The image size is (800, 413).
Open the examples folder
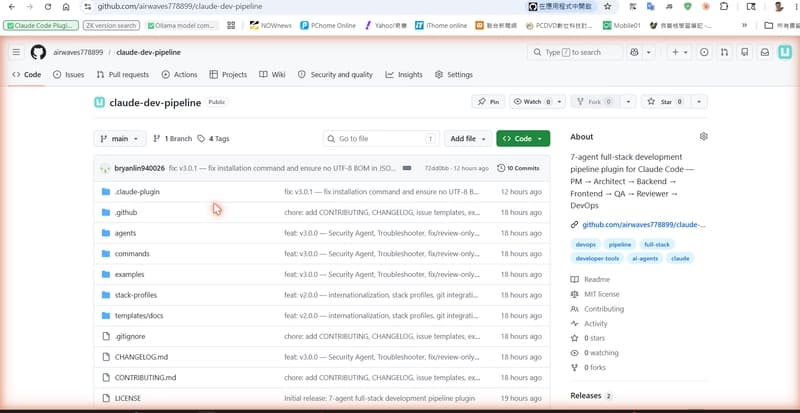(x=130, y=275)
